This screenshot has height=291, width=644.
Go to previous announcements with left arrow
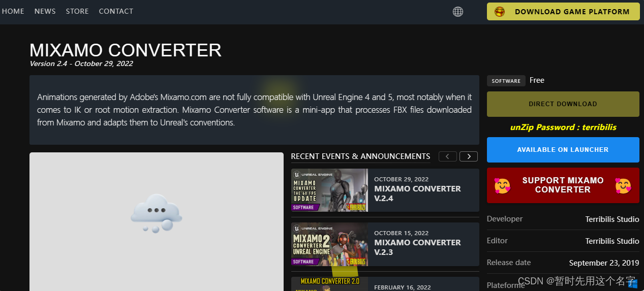pos(447,156)
